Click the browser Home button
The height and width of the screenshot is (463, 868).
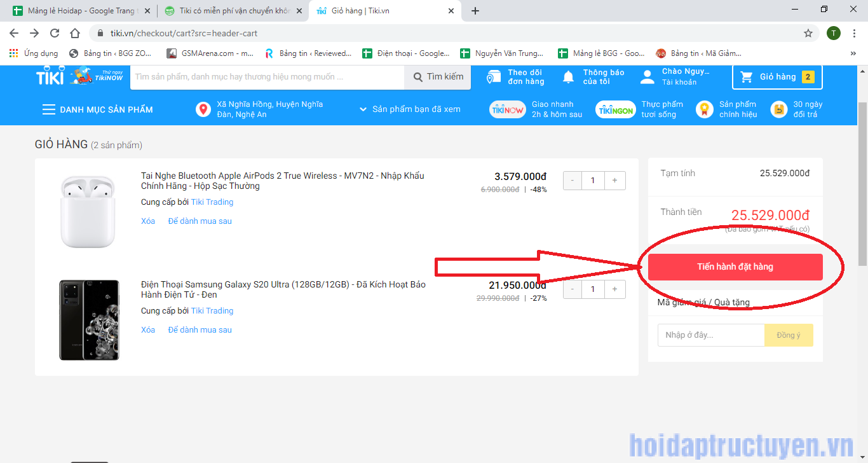point(75,33)
